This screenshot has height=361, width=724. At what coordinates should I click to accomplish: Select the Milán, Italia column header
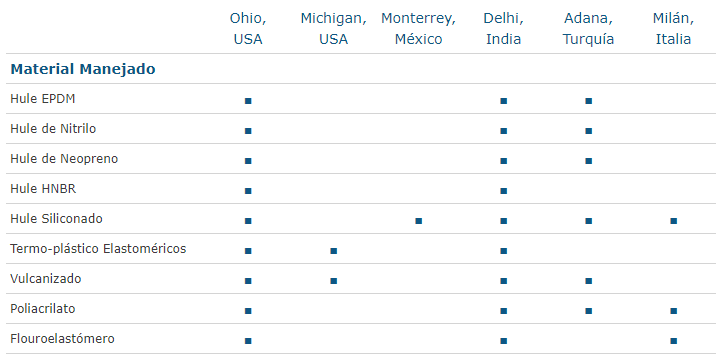[x=673, y=29]
